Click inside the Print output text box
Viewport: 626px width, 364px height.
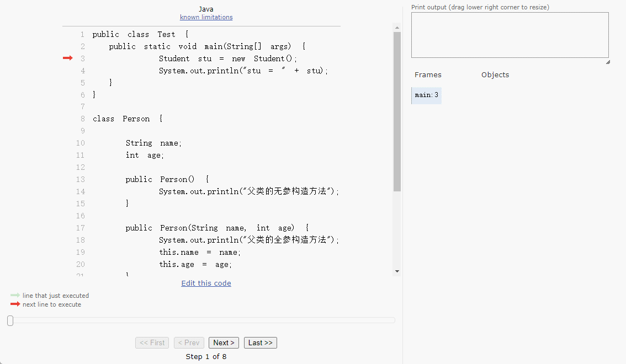pyautogui.click(x=510, y=35)
